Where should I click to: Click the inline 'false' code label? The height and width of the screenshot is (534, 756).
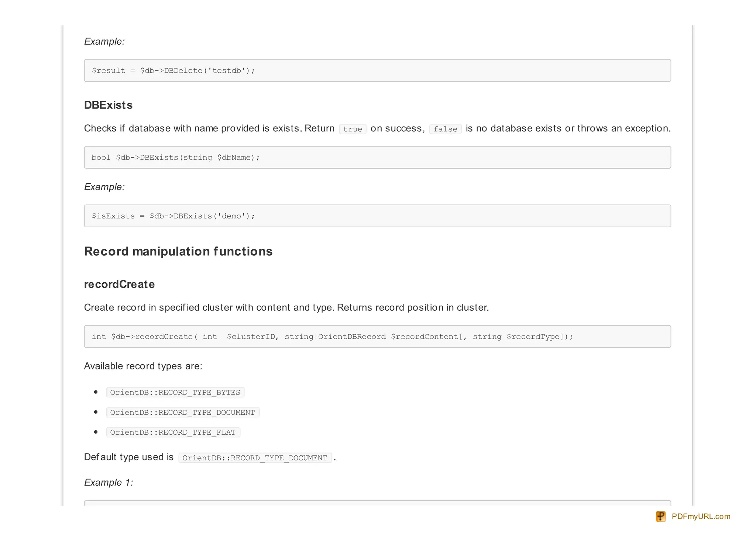pos(445,129)
